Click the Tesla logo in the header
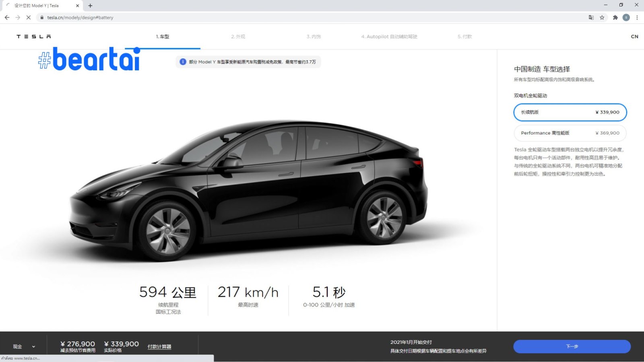644x362 pixels. pyautogui.click(x=34, y=37)
